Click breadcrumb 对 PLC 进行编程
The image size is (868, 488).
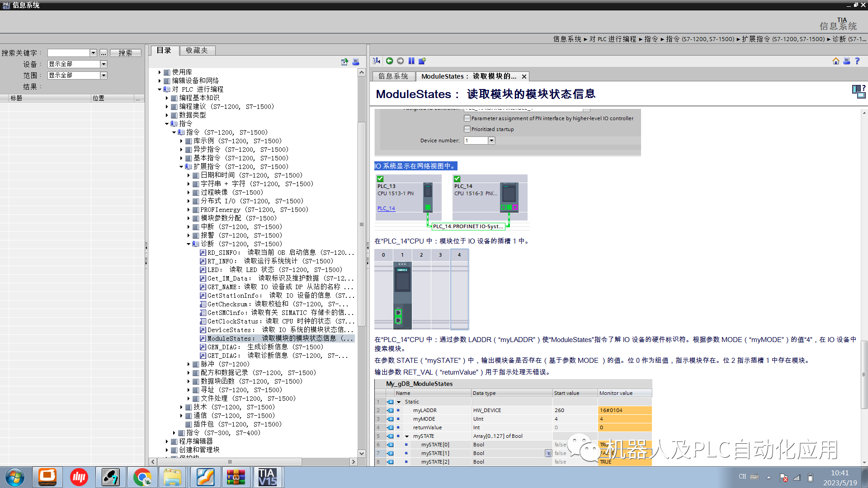pos(613,39)
